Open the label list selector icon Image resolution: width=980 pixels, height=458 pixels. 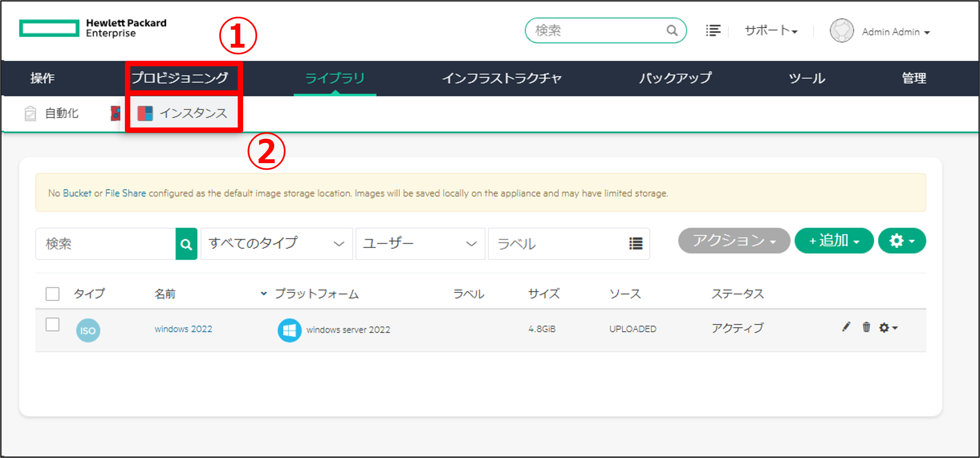(636, 244)
